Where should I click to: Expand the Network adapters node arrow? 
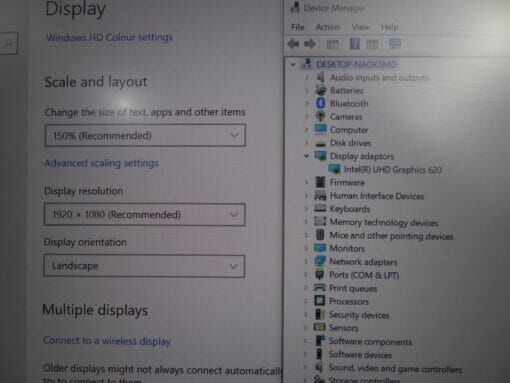tap(306, 261)
